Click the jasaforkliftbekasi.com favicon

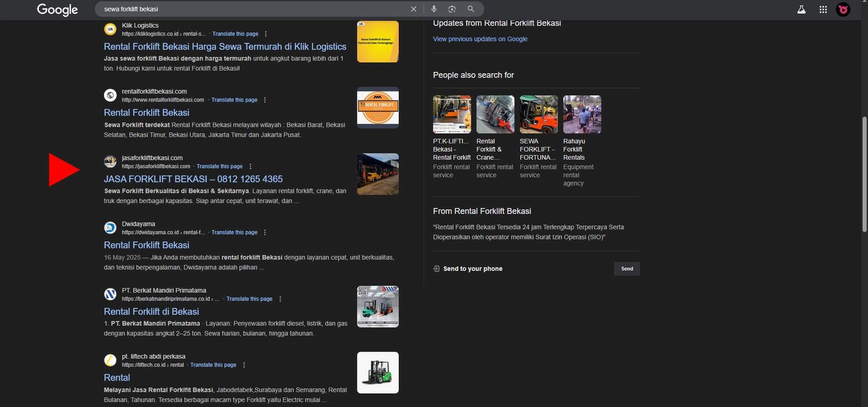click(110, 162)
